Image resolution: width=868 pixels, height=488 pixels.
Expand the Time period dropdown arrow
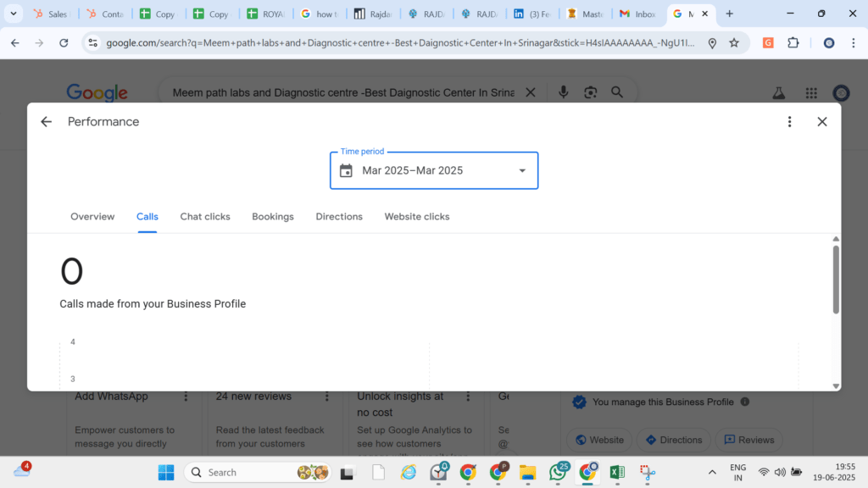coord(522,170)
